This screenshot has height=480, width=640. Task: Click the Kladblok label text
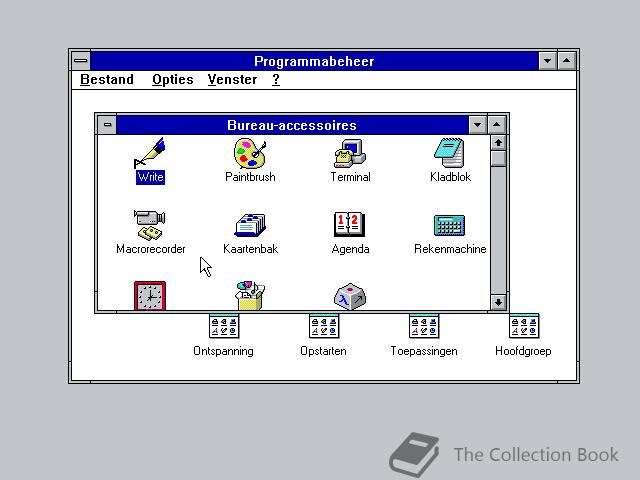(450, 177)
